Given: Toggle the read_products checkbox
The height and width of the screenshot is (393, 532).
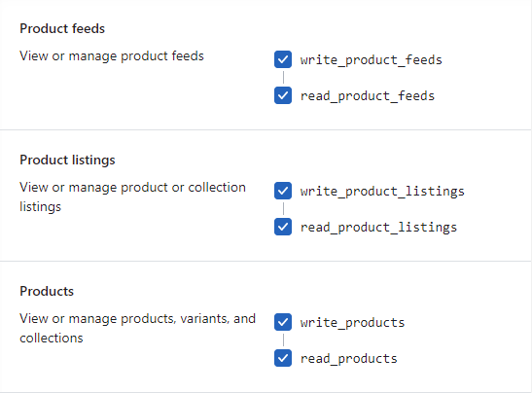Looking at the screenshot, I should click(283, 358).
